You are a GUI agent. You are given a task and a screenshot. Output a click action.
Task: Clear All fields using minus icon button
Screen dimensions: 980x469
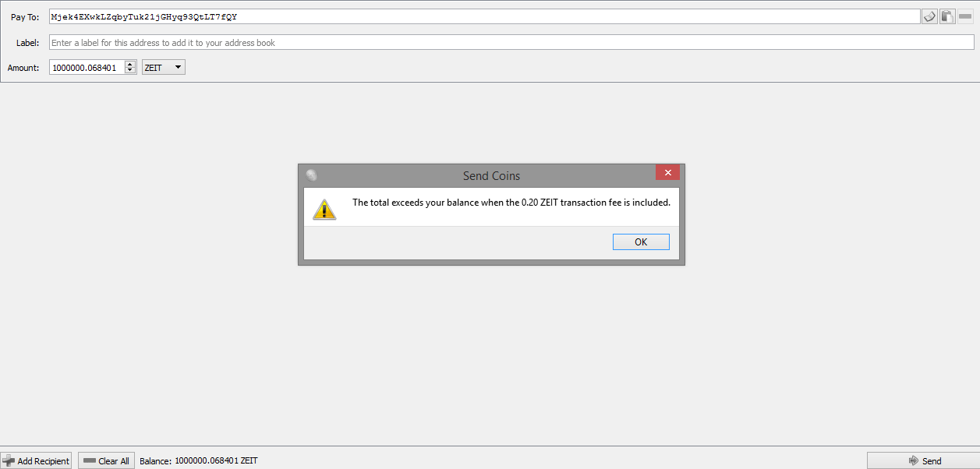click(106, 460)
